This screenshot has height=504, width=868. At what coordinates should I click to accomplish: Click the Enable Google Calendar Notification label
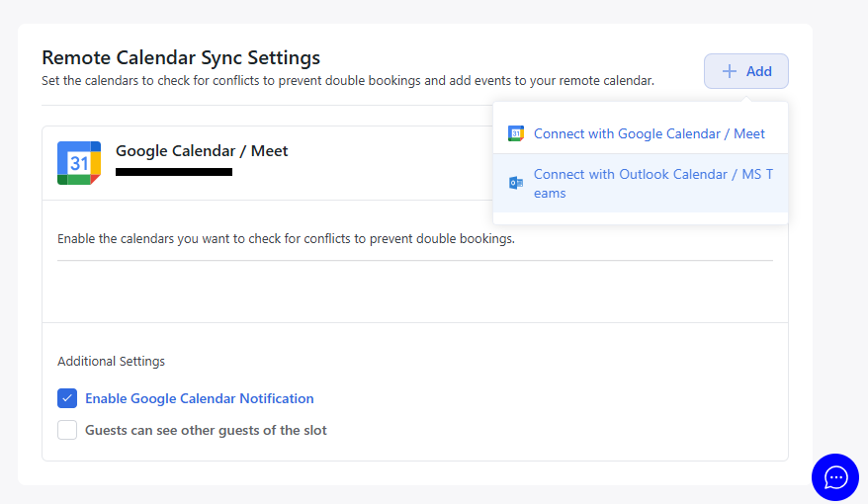click(199, 398)
